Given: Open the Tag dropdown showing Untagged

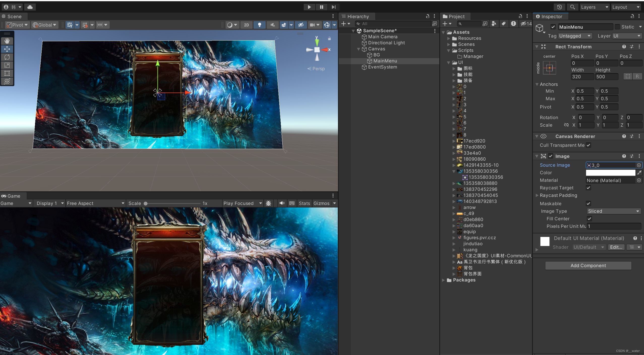Looking at the screenshot, I should [x=575, y=36].
